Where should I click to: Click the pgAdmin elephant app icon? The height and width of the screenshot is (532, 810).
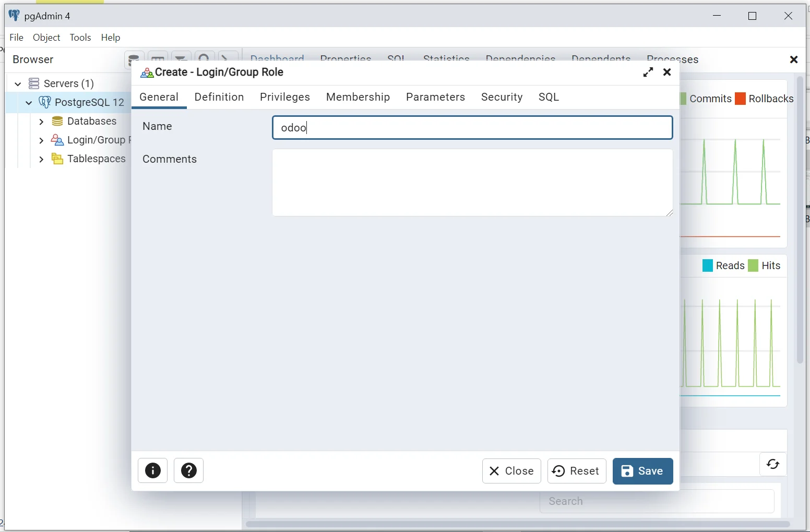14,16
